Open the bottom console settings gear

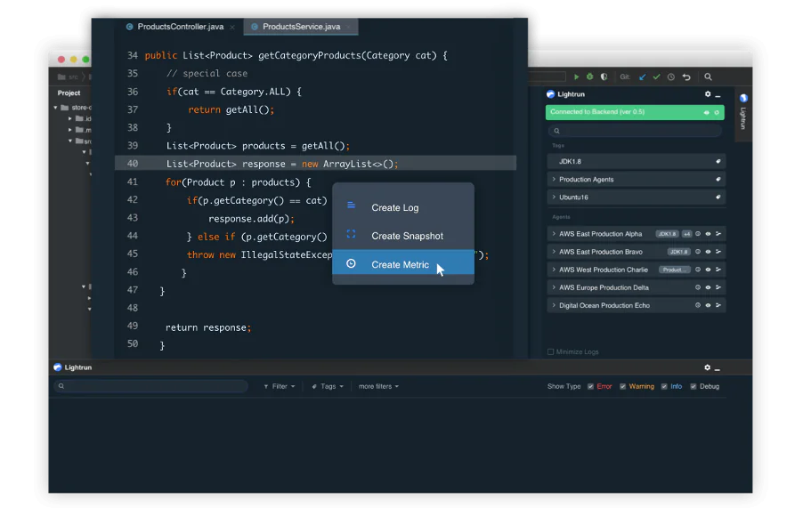pyautogui.click(x=706, y=367)
